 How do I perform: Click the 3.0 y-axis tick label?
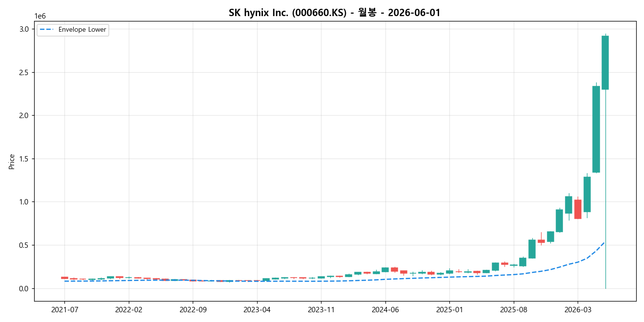click(x=25, y=29)
